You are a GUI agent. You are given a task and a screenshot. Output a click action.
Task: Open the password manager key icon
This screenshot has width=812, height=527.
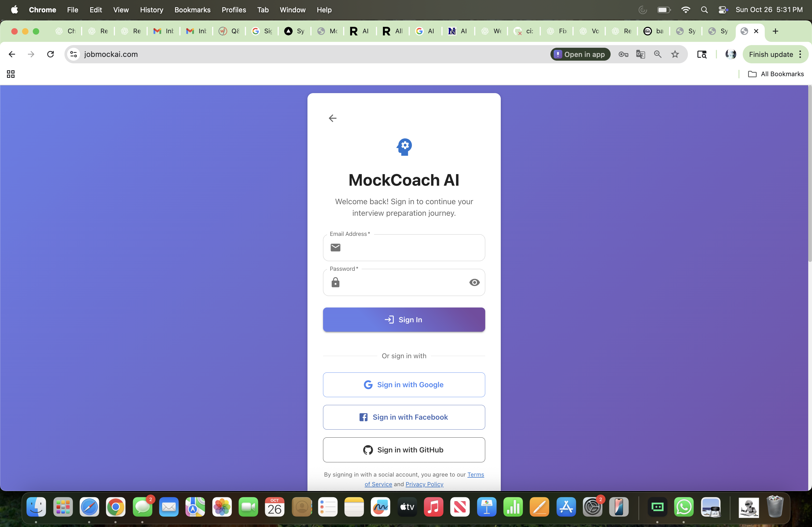pyautogui.click(x=623, y=54)
